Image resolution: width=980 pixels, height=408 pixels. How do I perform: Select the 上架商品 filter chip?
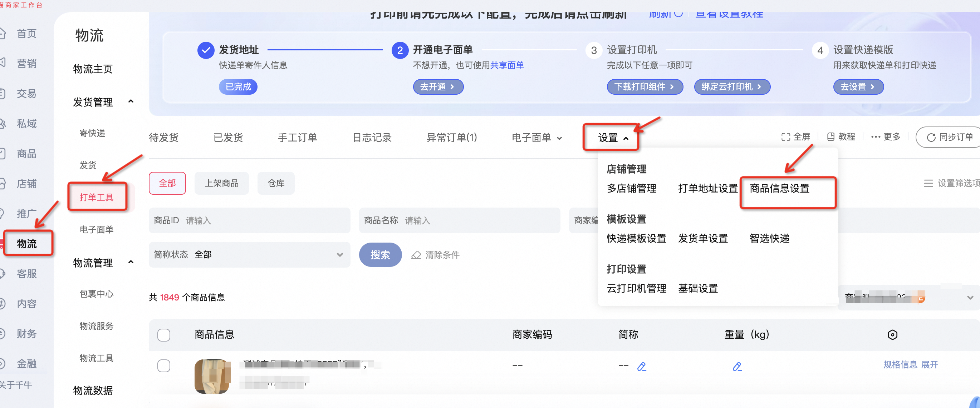[x=221, y=183]
